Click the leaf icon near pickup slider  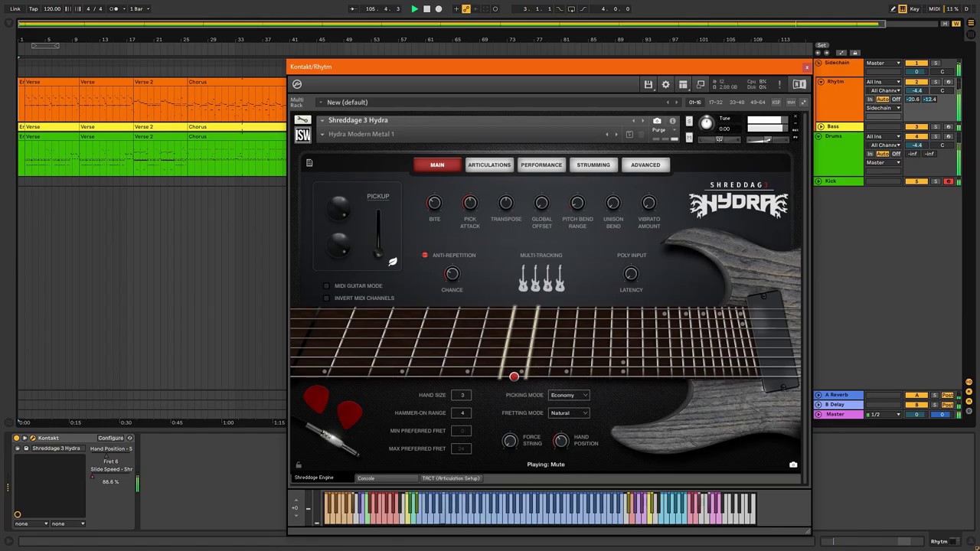coord(392,262)
